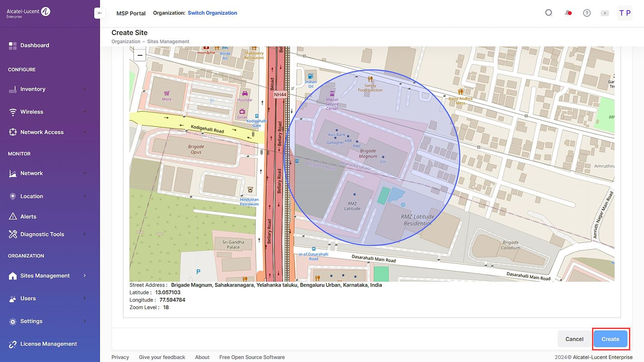Click the video tutorial play icon

pos(605,13)
